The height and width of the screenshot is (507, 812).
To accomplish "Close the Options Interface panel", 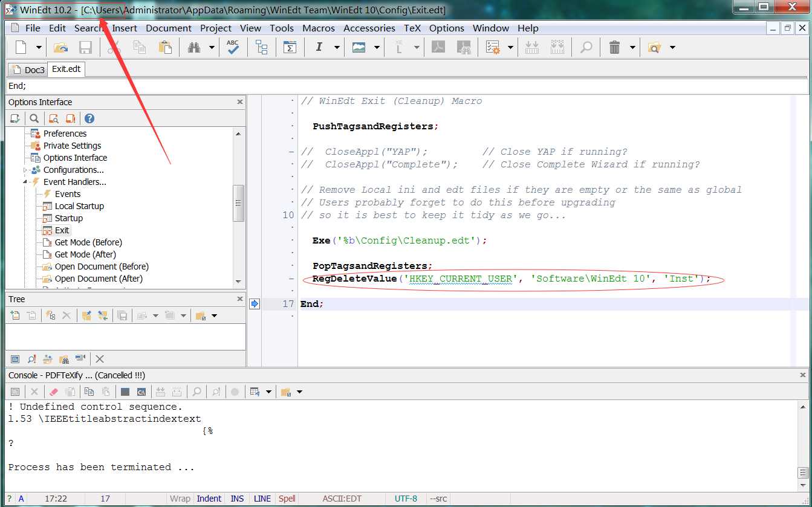I will 240,102.
